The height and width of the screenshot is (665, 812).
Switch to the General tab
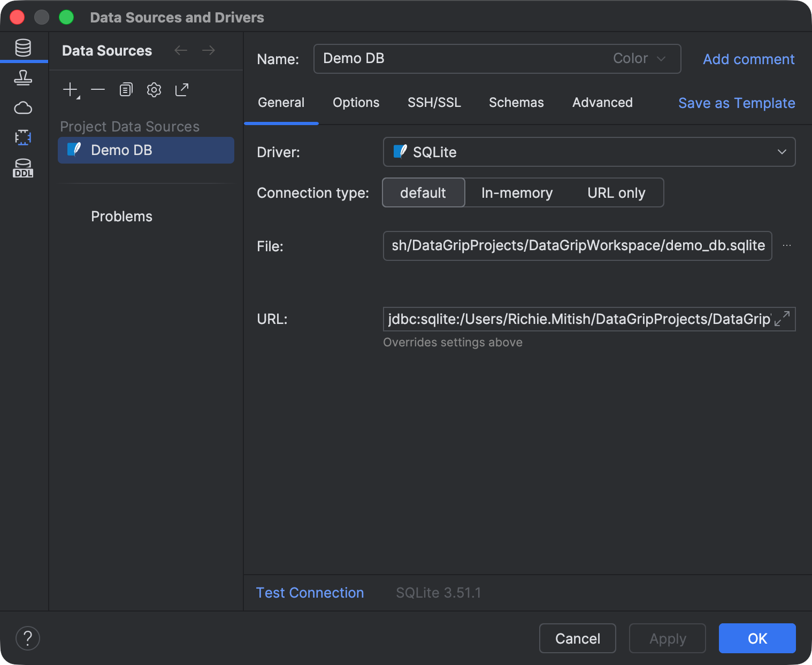point(281,102)
